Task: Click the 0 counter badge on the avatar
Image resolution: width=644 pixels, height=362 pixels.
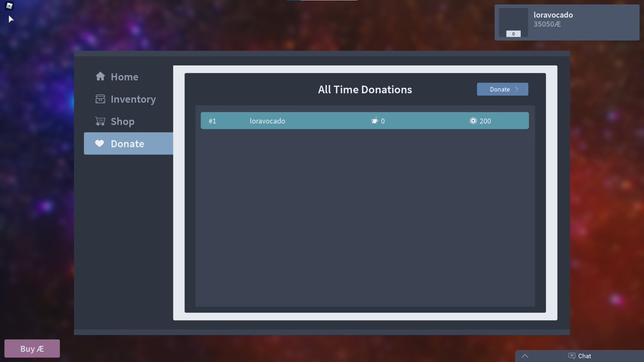Action: (513, 33)
